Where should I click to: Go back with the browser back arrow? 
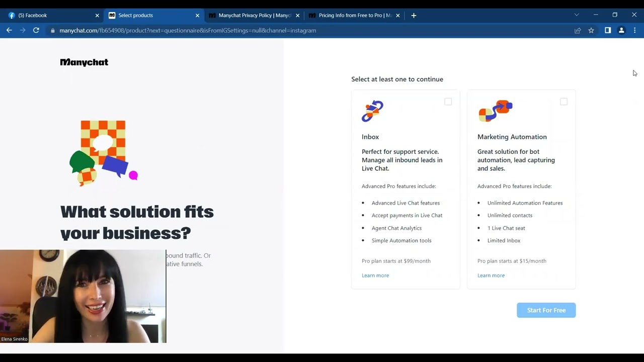point(9,30)
